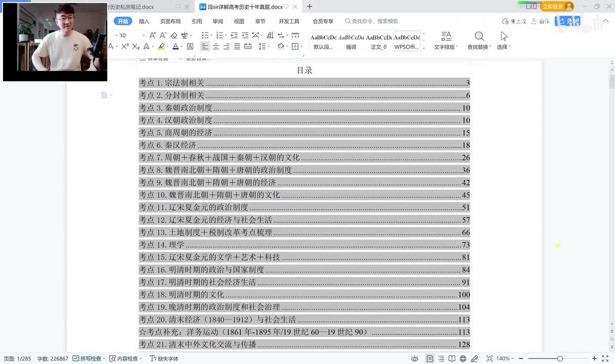Image resolution: width=615 pixels, height=364 pixels.
Task: Open the 内容检查 content check menu
Action: (126, 358)
